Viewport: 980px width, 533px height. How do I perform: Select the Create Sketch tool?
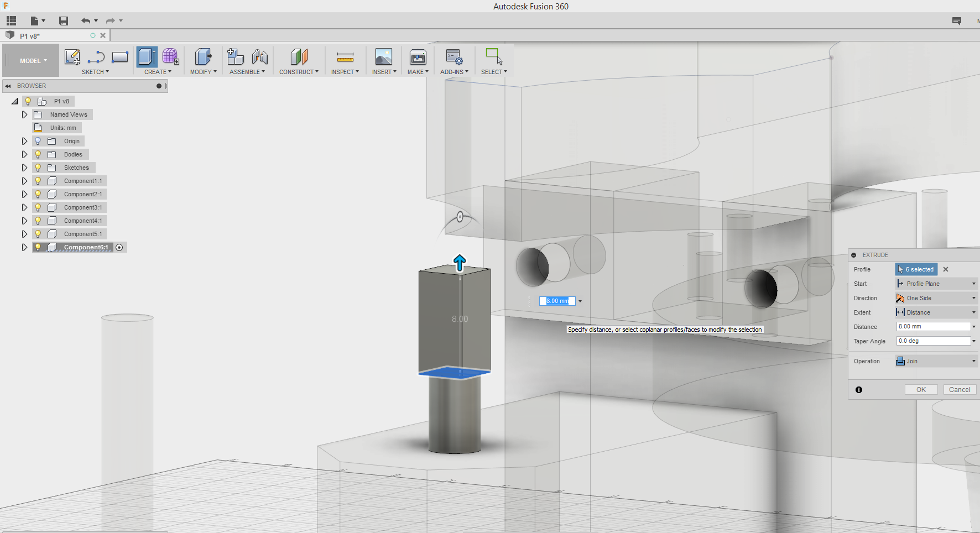(72, 56)
